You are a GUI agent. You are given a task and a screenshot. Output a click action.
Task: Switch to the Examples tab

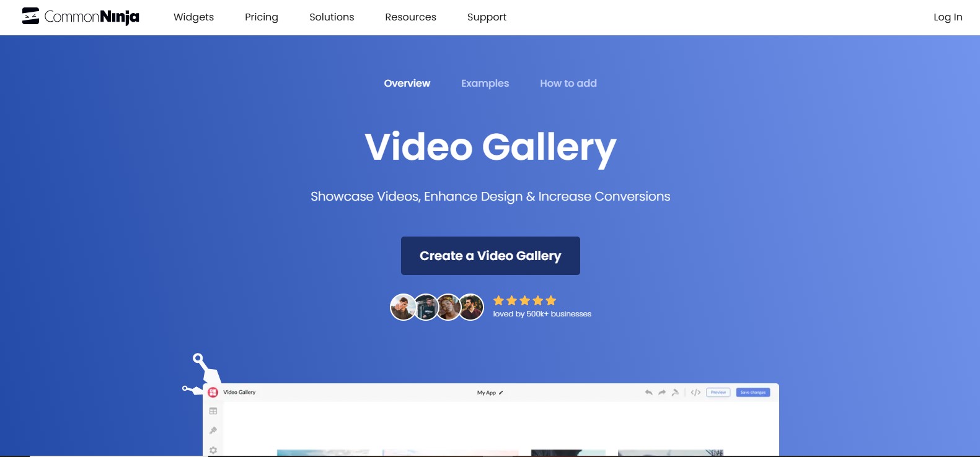(485, 83)
